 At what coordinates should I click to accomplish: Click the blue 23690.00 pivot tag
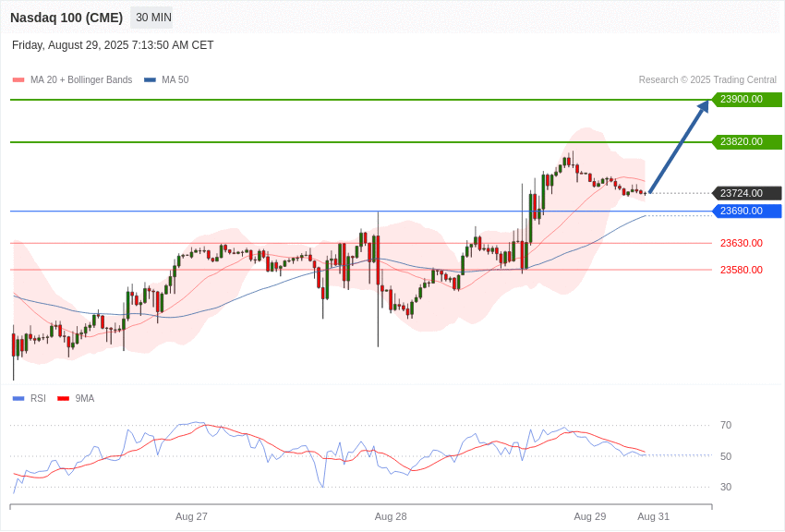coord(746,211)
